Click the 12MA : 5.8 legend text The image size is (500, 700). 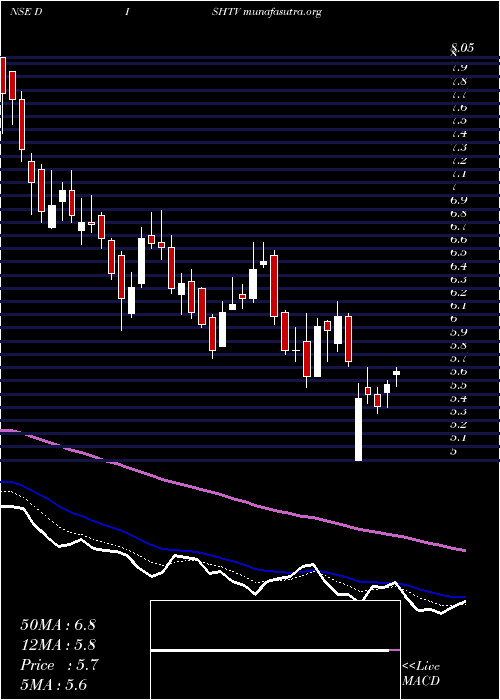coord(58,645)
